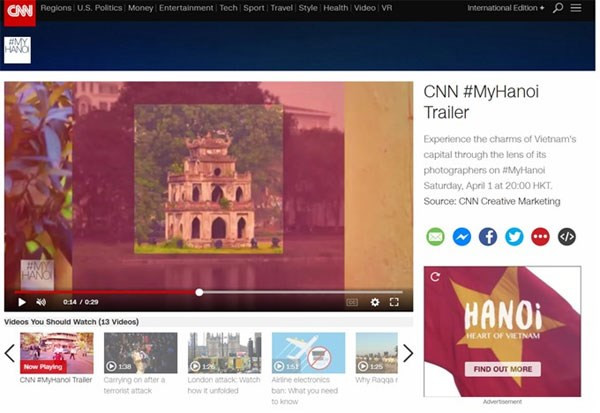Image resolution: width=600 pixels, height=413 pixels.
Task: Go to the Travel section
Action: tap(281, 8)
